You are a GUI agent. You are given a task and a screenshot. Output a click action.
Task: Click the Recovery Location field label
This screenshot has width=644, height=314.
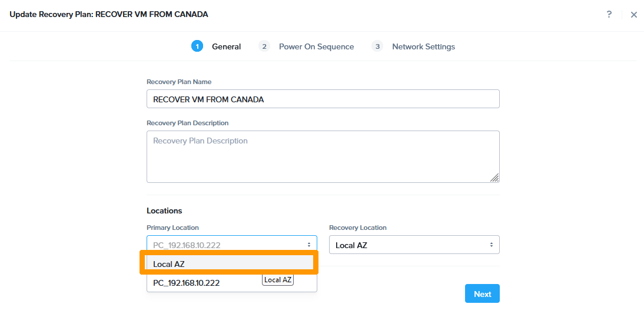pos(357,228)
